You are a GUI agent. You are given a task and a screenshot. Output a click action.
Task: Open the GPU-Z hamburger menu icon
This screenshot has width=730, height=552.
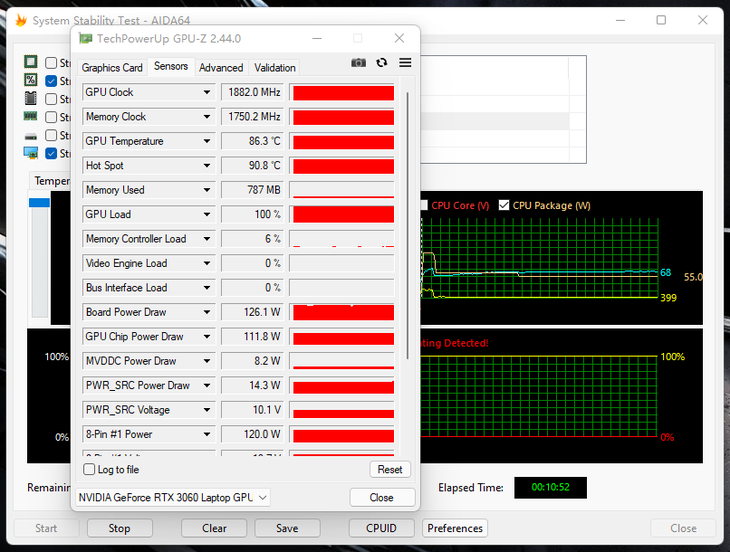click(x=405, y=63)
